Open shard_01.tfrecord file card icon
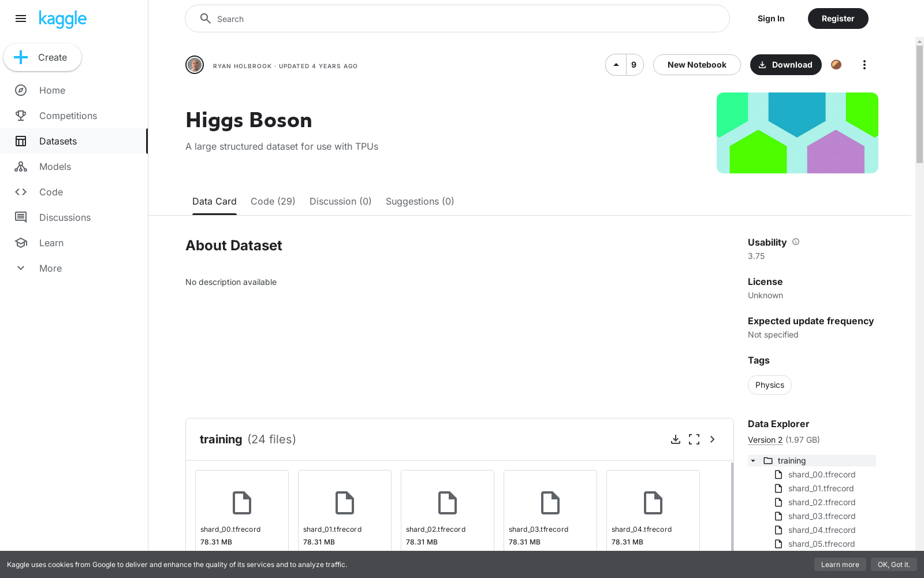 click(x=345, y=502)
